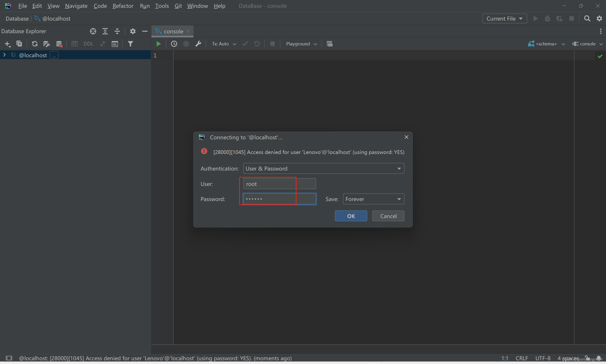Screen dimensions: 606x364
Task: Open the DDL editor
Action: pos(88,44)
